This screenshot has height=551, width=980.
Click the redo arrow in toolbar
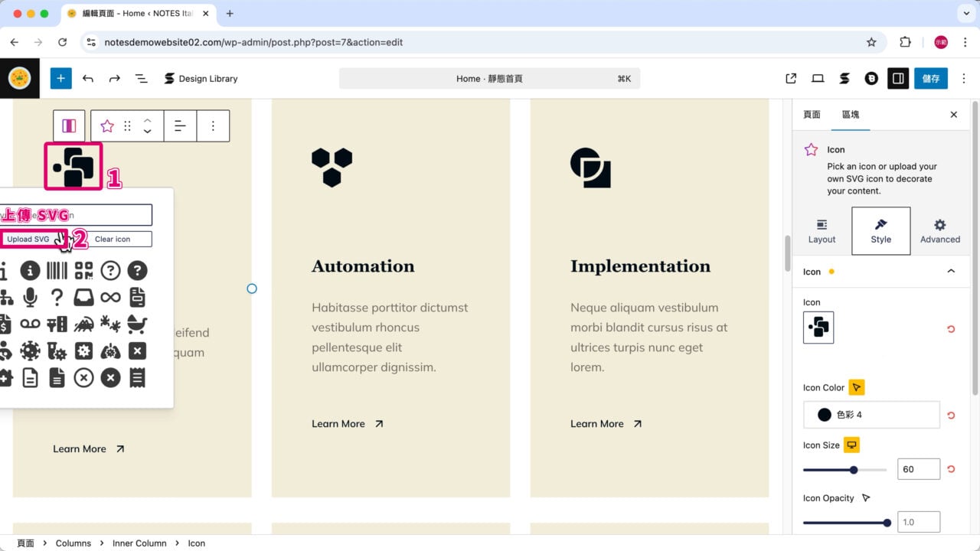[x=115, y=78]
